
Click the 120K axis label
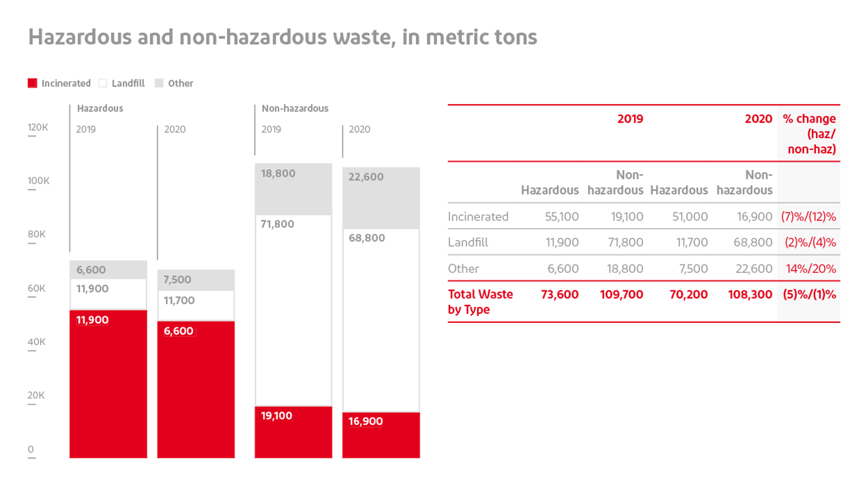38,127
